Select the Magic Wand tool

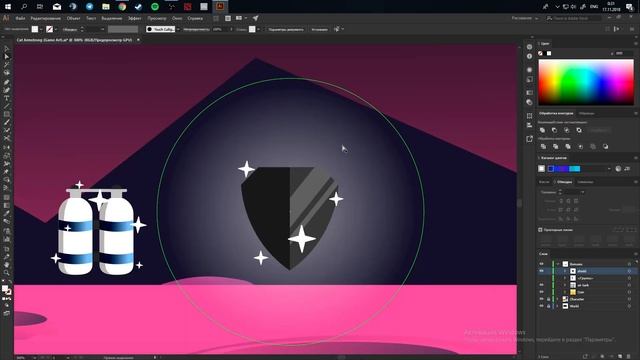(x=7, y=64)
